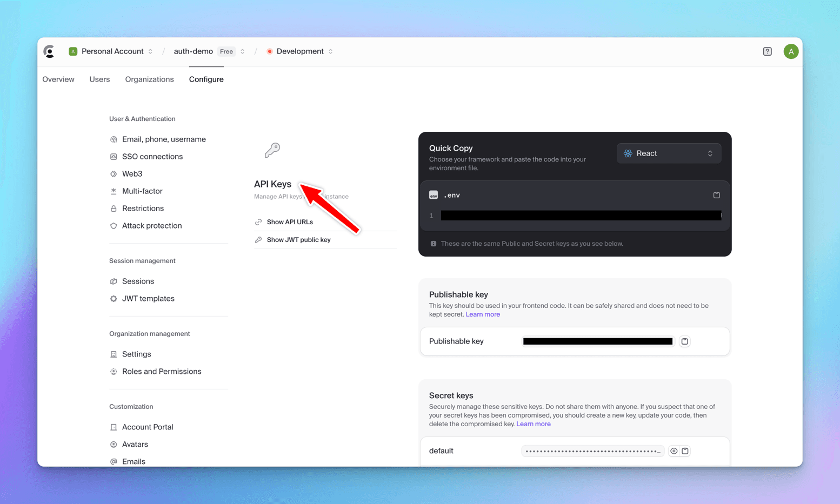Click the Avatars icon
The width and height of the screenshot is (840, 504).
114,445
